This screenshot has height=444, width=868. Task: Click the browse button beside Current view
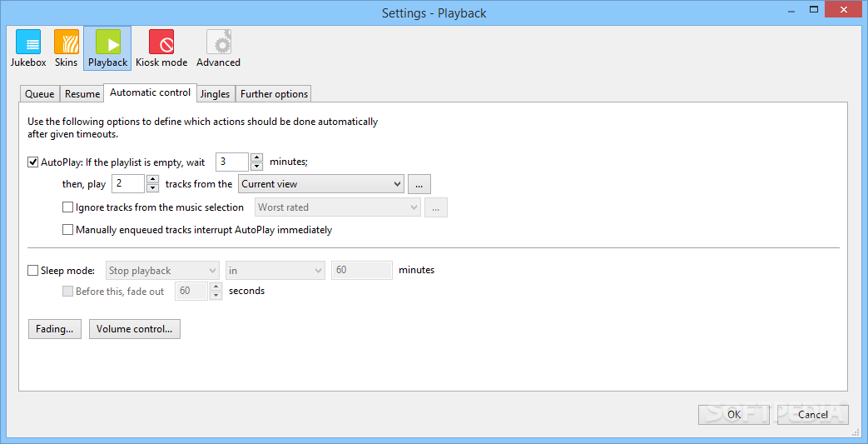tap(419, 184)
